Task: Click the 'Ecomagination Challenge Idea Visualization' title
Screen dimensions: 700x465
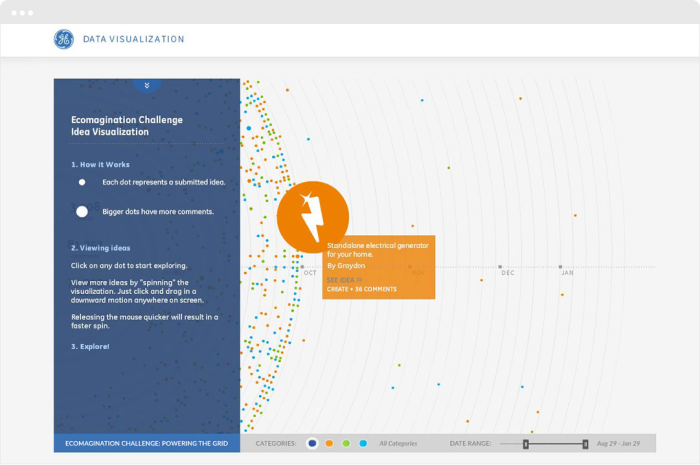Action: [x=127, y=126]
